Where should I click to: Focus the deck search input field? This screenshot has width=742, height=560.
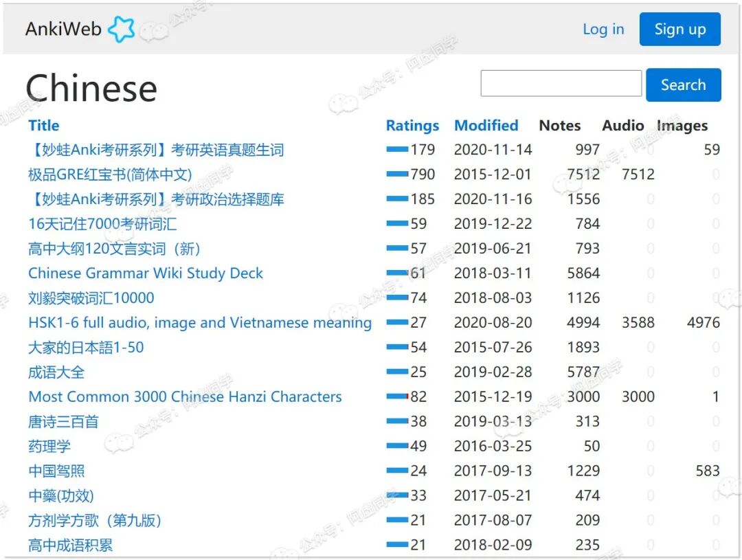pos(561,83)
